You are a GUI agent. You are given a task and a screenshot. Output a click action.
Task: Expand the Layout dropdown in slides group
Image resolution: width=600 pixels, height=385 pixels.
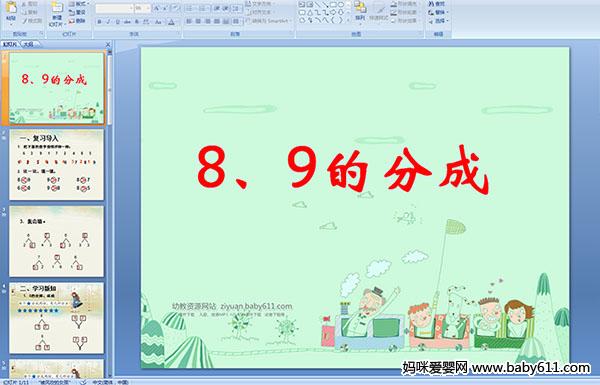[x=78, y=4]
